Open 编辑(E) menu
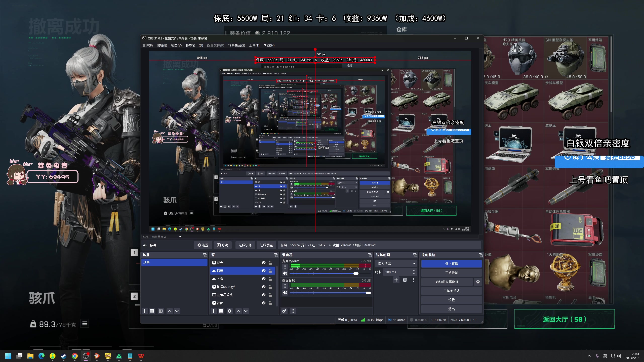Image resolution: width=644 pixels, height=362 pixels. pos(162,46)
